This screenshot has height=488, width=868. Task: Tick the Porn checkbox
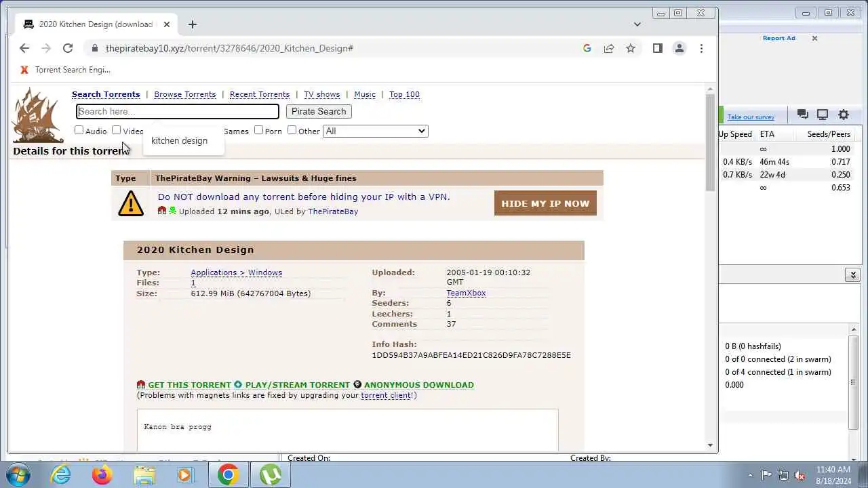pos(258,130)
